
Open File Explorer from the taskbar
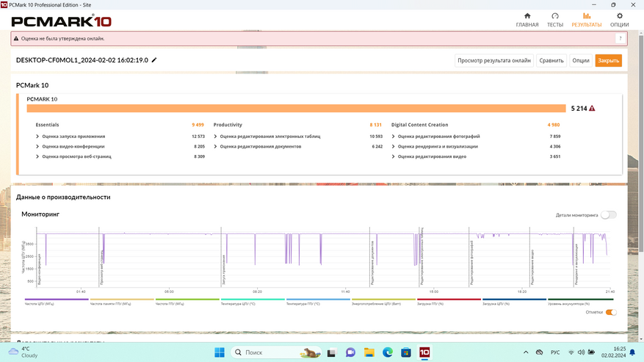pyautogui.click(x=369, y=352)
